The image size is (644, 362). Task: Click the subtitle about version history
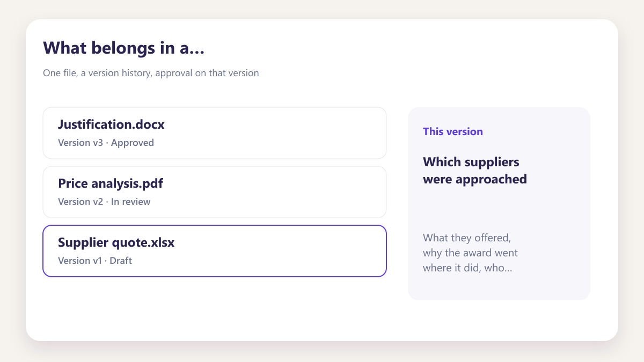[151, 73]
